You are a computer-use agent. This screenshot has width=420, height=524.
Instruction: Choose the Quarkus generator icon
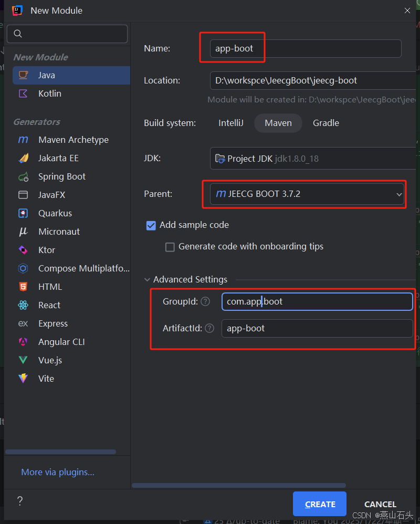click(x=23, y=213)
